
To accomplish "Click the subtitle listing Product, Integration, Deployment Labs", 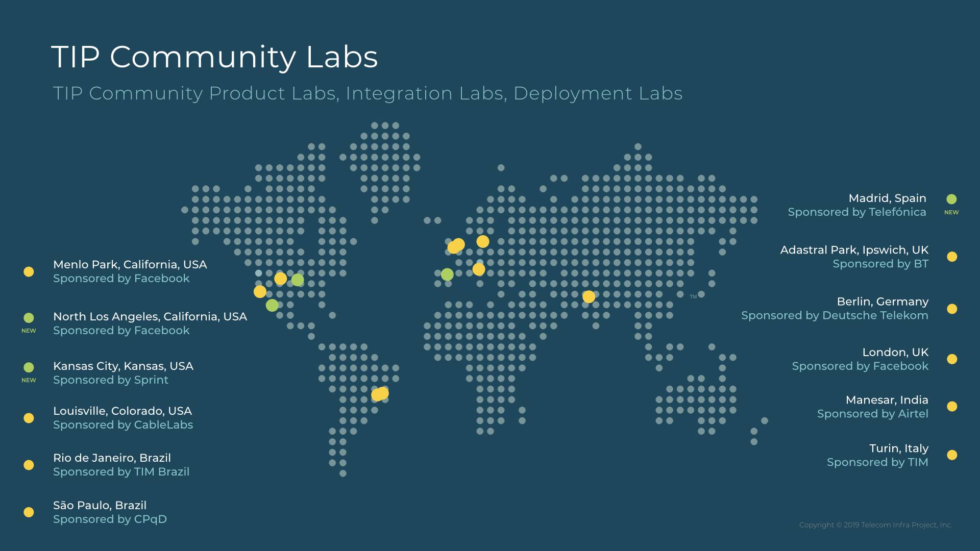I will [367, 93].
